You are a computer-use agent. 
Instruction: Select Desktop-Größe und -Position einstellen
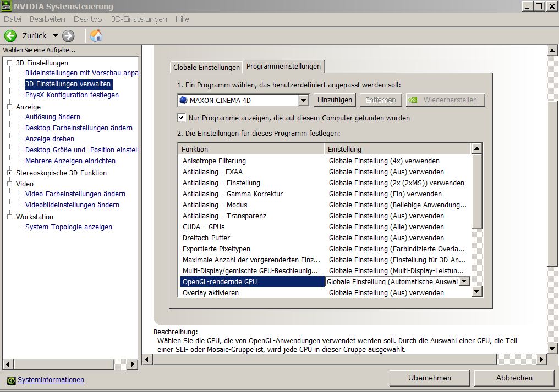click(81, 150)
